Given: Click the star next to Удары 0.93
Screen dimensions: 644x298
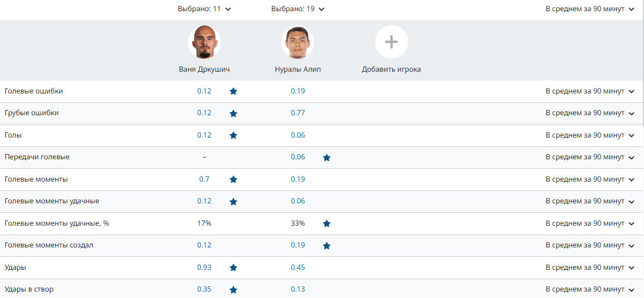Looking at the screenshot, I should click(x=233, y=267).
